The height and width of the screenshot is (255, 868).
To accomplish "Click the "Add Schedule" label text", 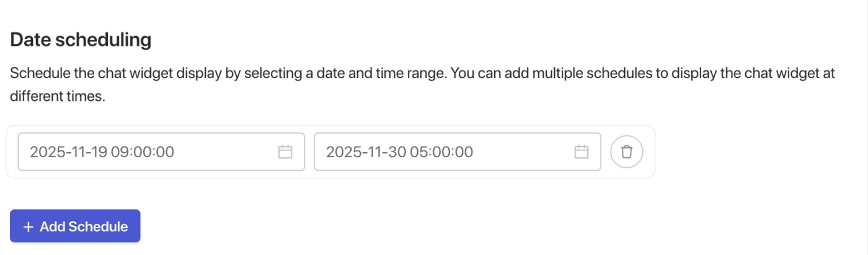I will [84, 227].
